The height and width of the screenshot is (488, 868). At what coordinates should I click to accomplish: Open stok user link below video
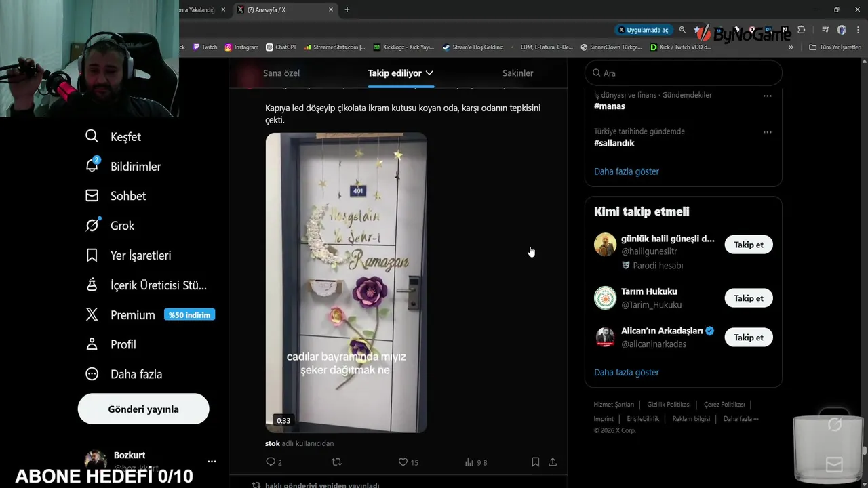pyautogui.click(x=272, y=443)
